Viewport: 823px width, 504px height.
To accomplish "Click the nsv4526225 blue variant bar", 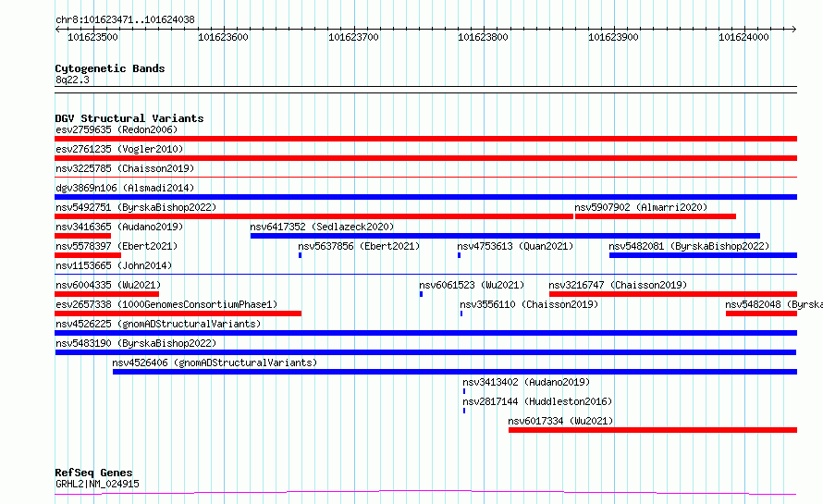I will click(425, 333).
